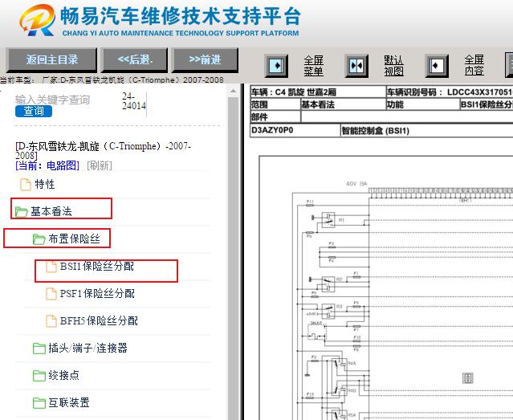Click the BFH5保险丝分配 page icon
The height and width of the screenshot is (420, 513).
click(x=51, y=321)
